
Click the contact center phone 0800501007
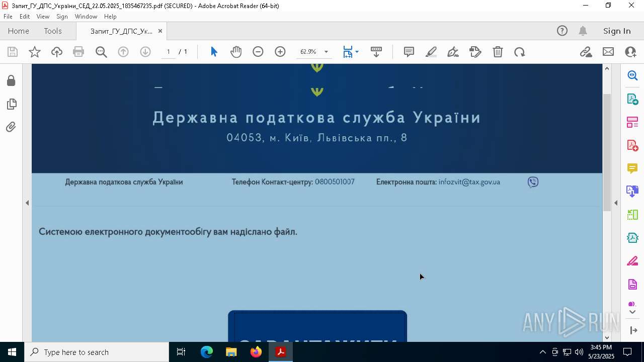click(x=335, y=182)
